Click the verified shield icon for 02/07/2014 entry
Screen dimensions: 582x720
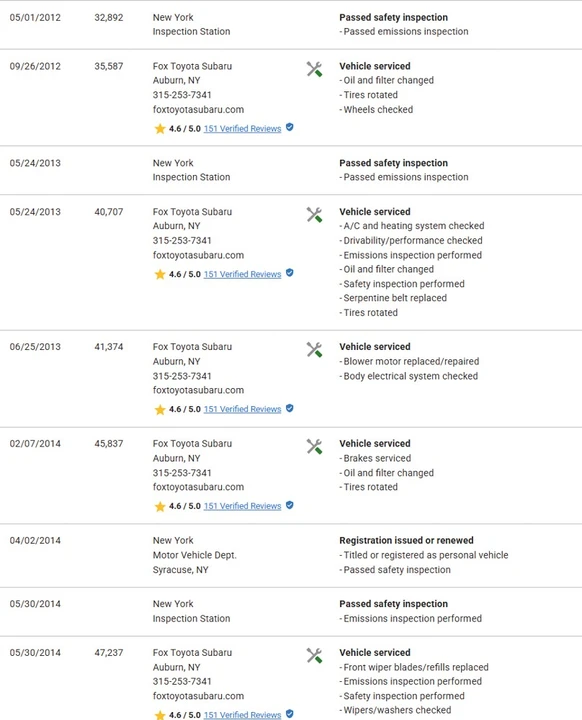coord(289,505)
